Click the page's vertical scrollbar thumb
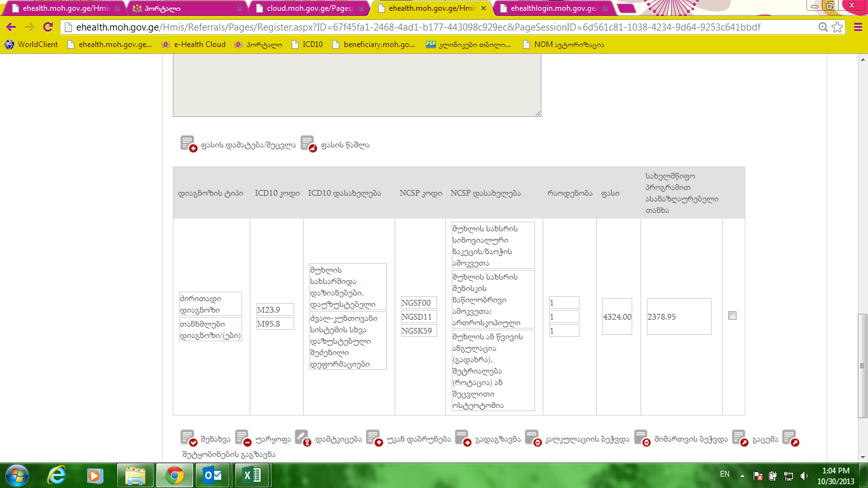868x488 pixels. tap(862, 365)
